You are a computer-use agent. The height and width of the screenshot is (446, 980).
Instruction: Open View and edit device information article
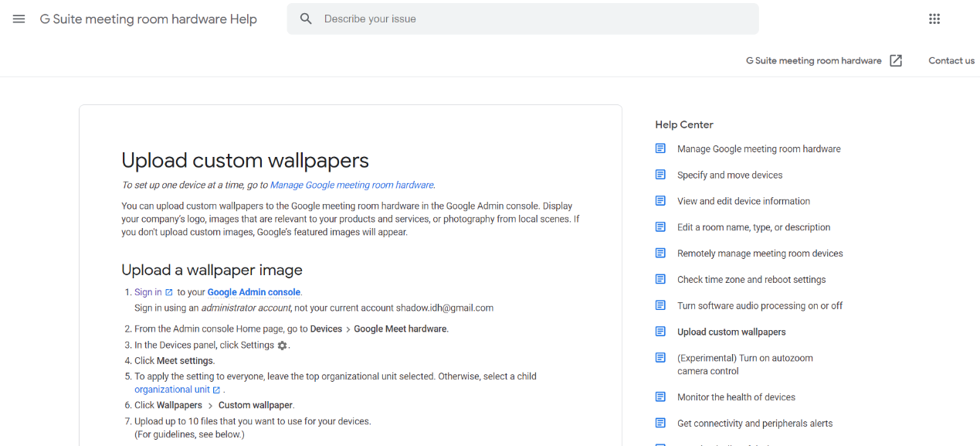coord(743,201)
